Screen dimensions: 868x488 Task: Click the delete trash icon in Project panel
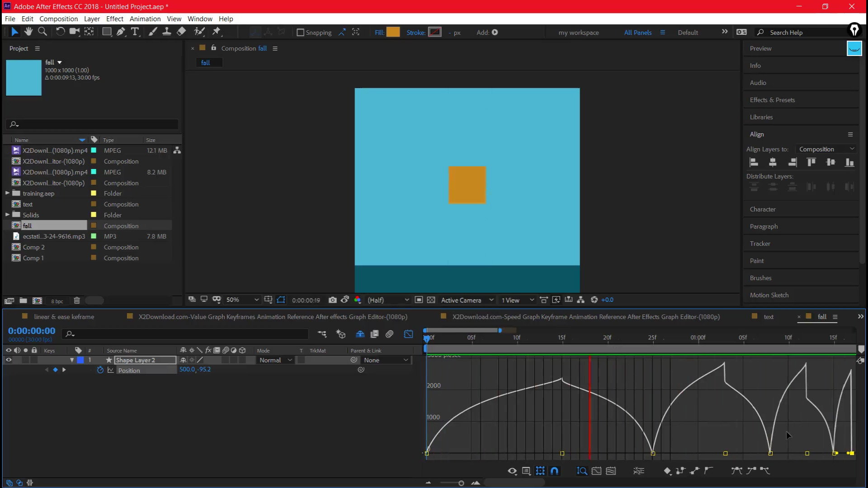[x=77, y=301]
